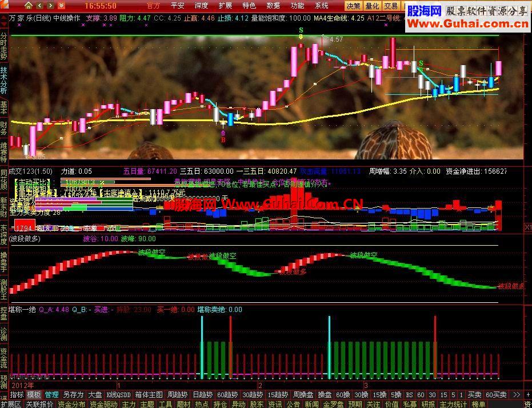Open the 特色 menu
Image resolution: width=532 pixels, height=408 pixels.
(x=249, y=6)
